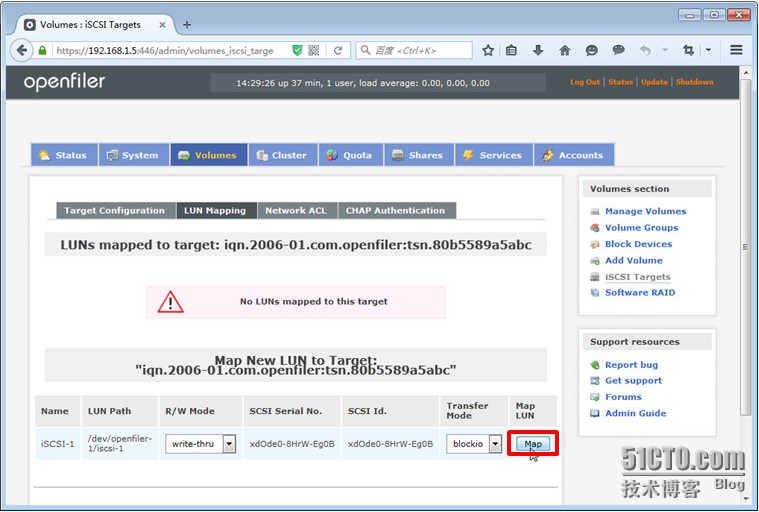Click the Manage Volumes icon
The width and height of the screenshot is (759, 512).
pos(595,211)
